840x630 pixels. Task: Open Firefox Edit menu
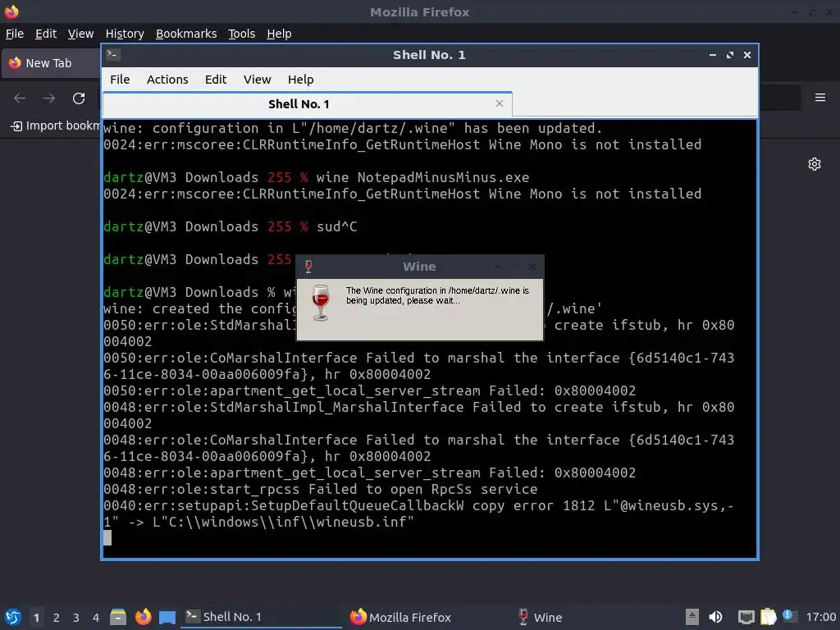coord(46,34)
